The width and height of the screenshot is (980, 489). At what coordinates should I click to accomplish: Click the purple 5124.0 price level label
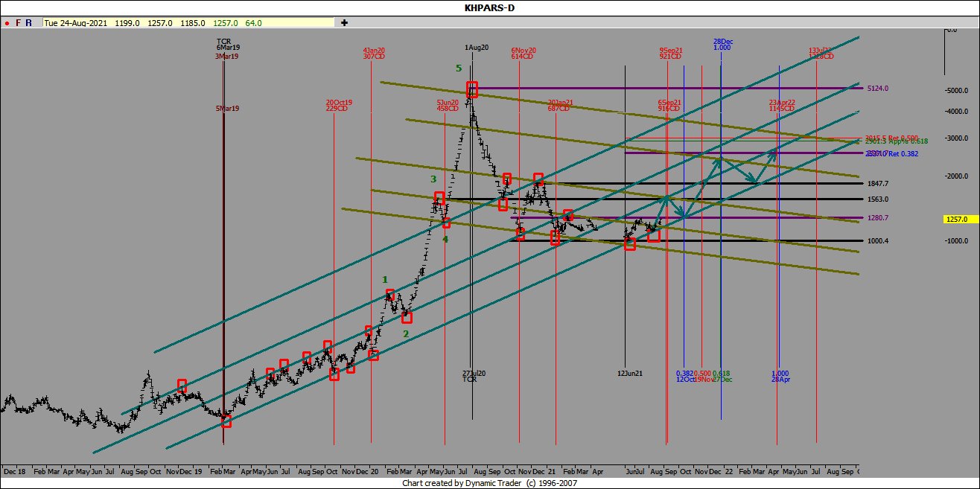coord(878,89)
